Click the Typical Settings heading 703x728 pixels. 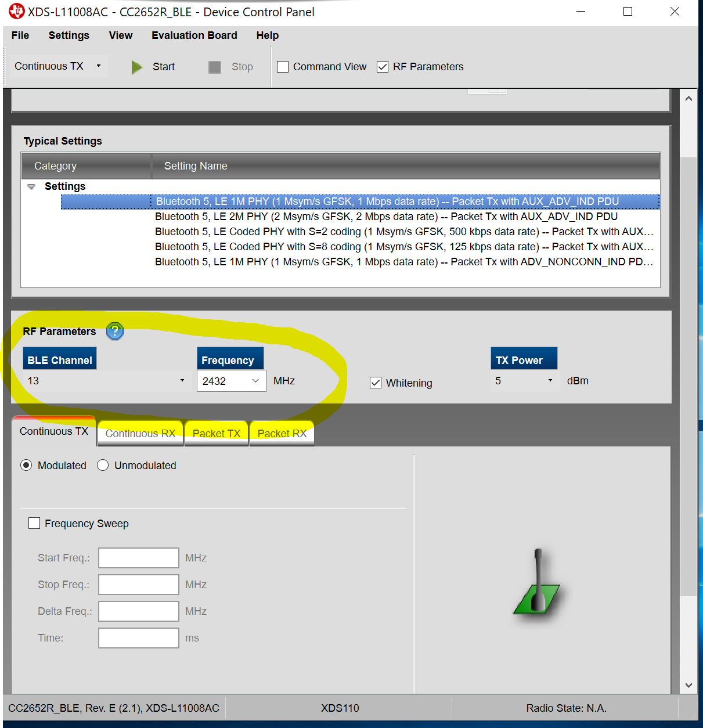[x=63, y=141]
